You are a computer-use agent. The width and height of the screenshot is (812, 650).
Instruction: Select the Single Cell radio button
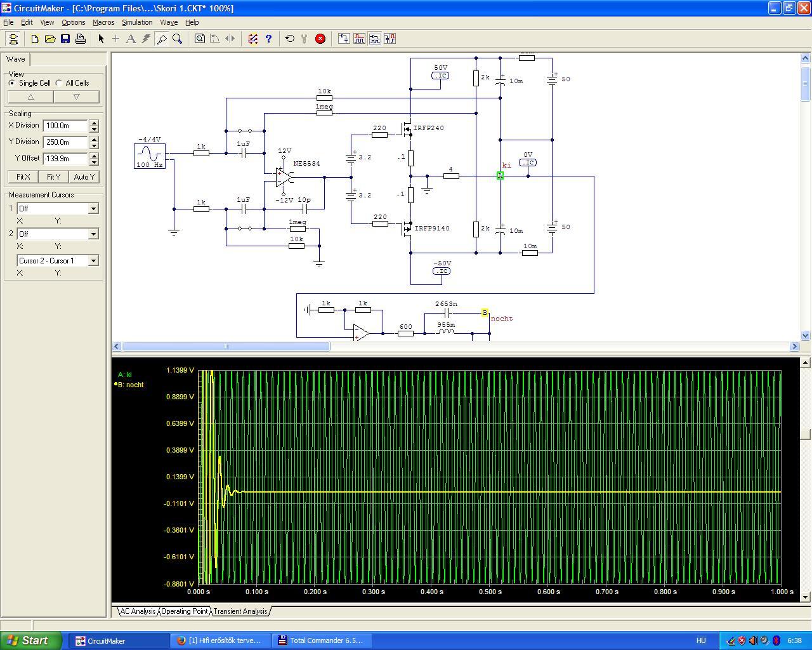pyautogui.click(x=12, y=83)
